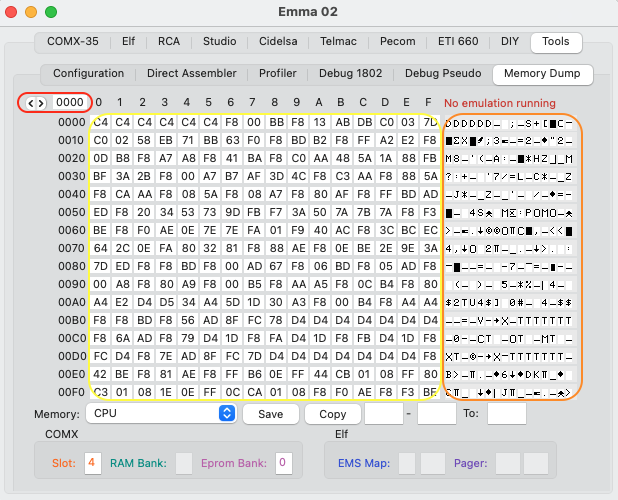This screenshot has height=500, width=618.
Task: Select byte EC at end of row 0060
Action: click(430, 230)
